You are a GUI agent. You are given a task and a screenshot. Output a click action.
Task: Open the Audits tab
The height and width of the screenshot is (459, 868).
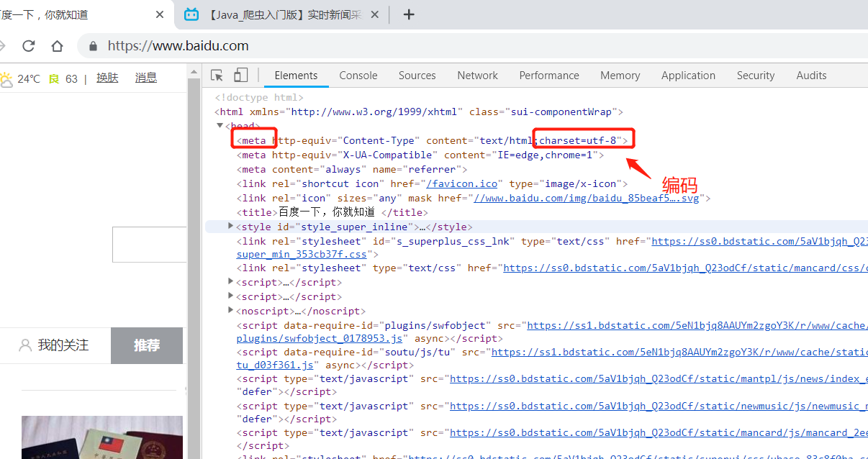[812, 76]
